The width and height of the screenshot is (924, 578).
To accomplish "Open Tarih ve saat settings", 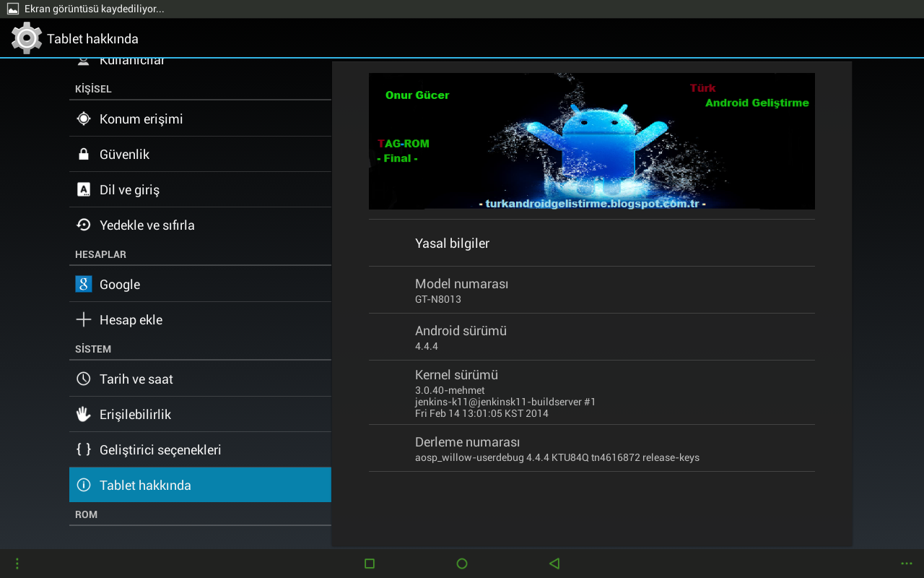I will (200, 379).
